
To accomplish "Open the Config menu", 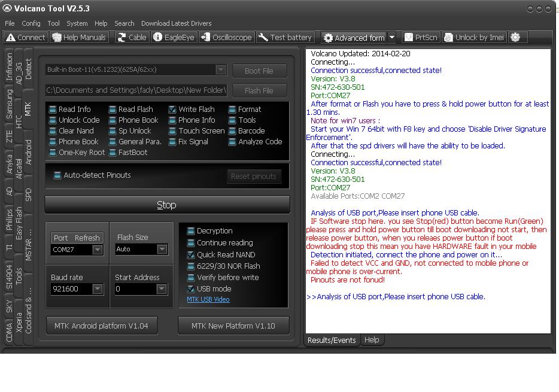I will pyautogui.click(x=31, y=23).
